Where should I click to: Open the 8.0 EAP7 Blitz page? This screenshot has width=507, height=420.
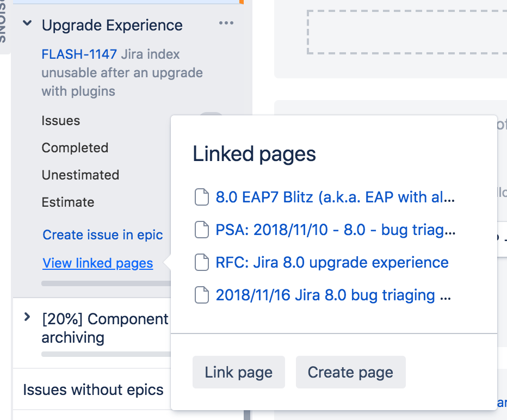click(335, 197)
